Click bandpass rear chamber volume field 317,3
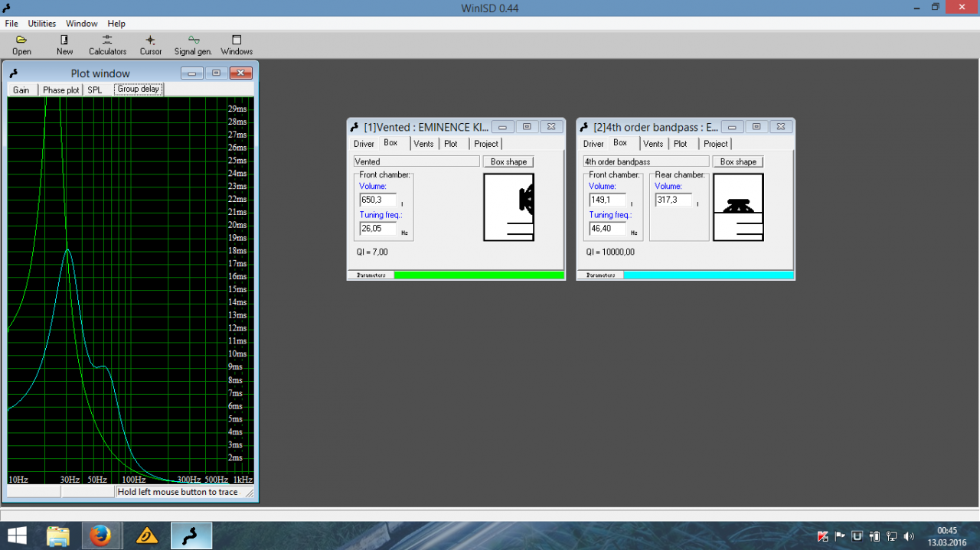Image resolution: width=980 pixels, height=550 pixels. tap(674, 200)
